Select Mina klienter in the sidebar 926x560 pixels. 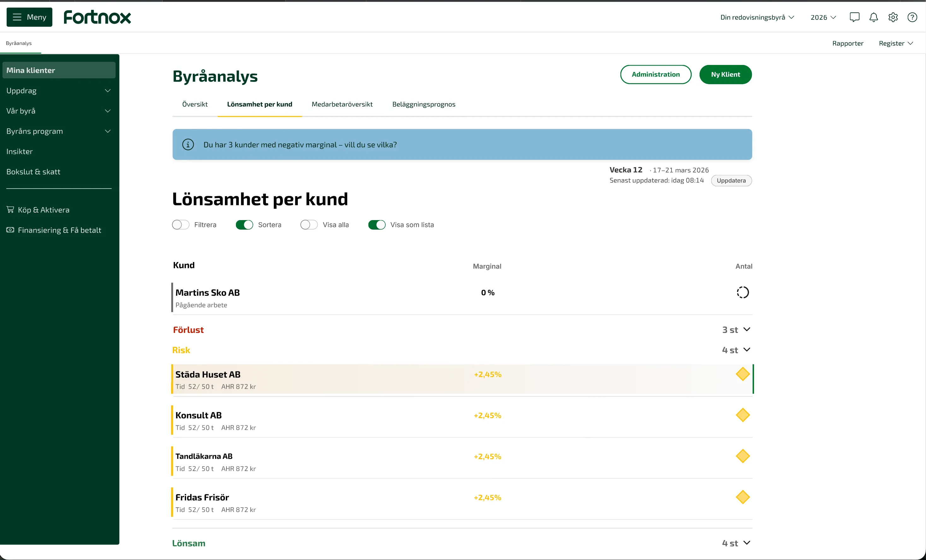(x=59, y=70)
